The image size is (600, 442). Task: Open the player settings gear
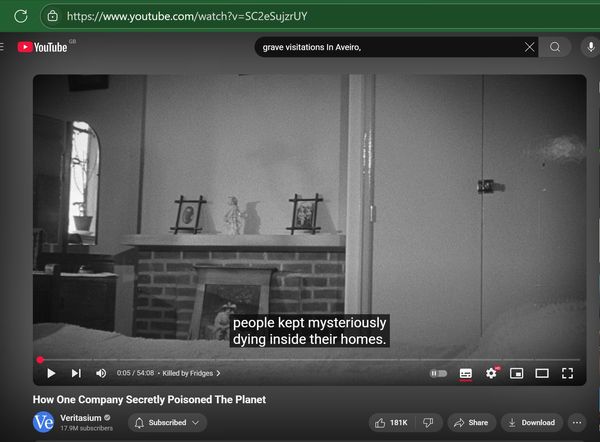(491, 373)
